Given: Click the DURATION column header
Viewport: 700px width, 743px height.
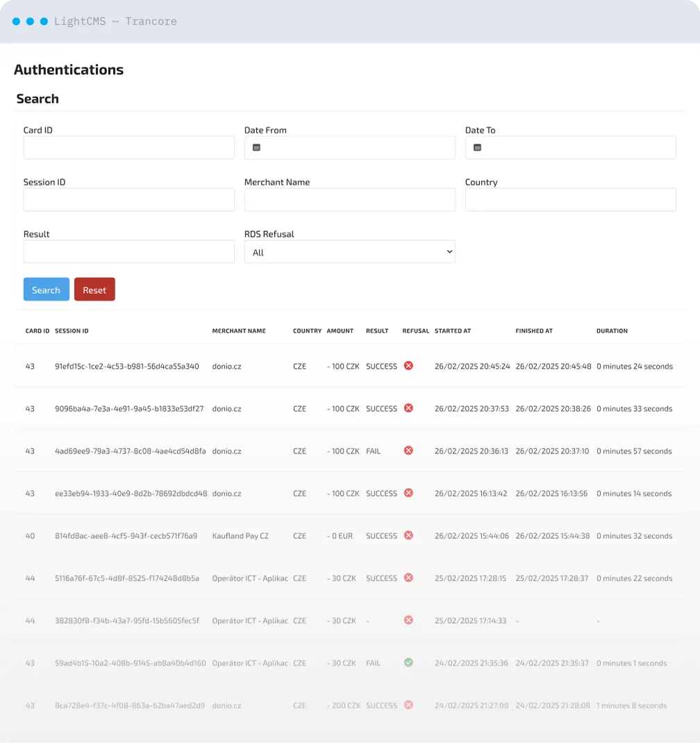Looking at the screenshot, I should [612, 331].
